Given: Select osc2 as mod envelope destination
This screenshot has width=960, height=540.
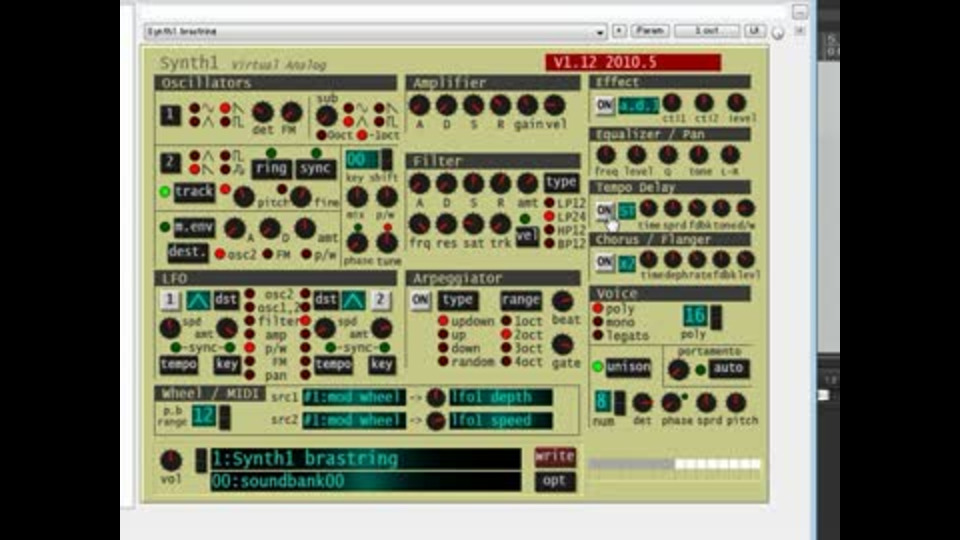Looking at the screenshot, I should 220,254.
